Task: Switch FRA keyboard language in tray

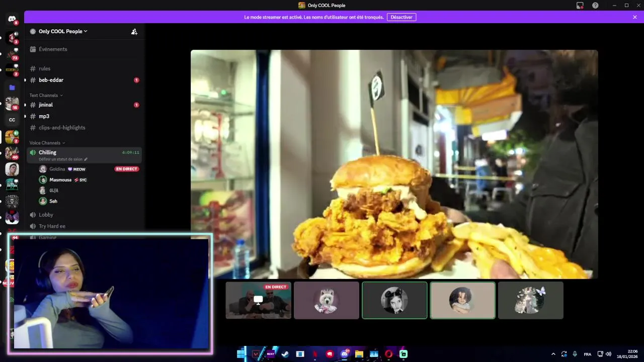Action: pos(588,354)
